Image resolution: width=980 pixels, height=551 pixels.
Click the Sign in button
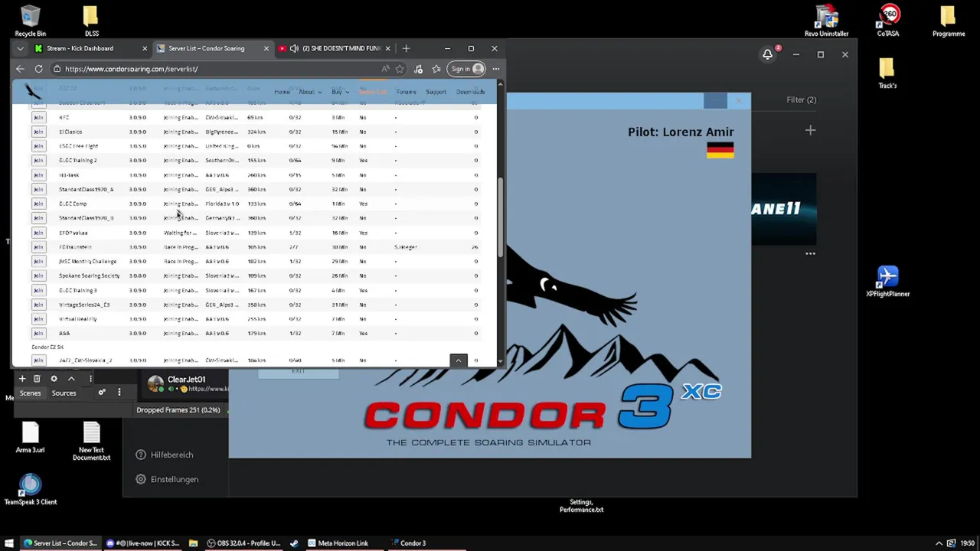coord(466,69)
